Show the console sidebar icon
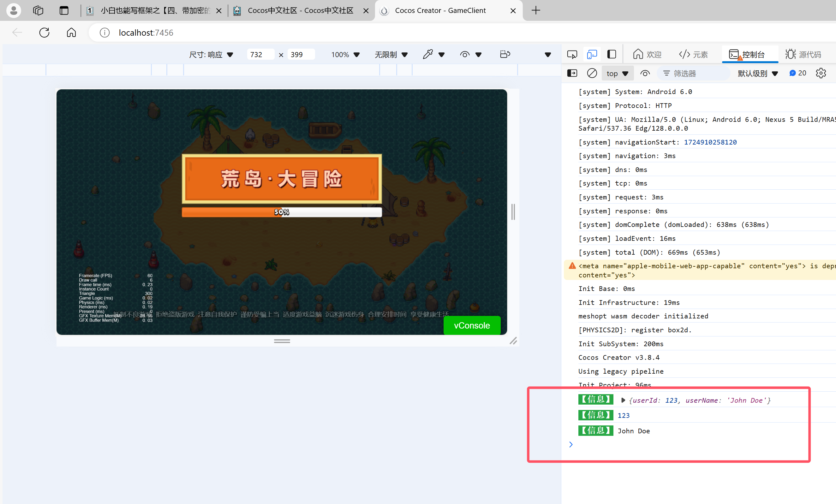836x504 pixels. 572,73
